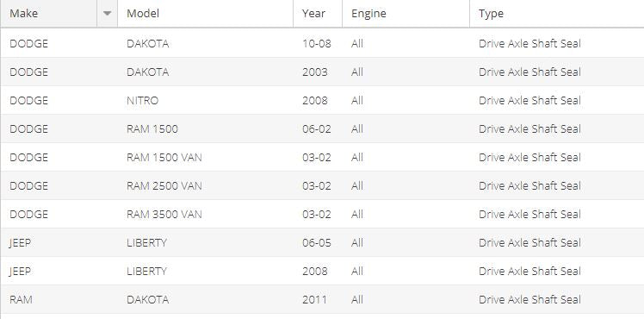Click the 06-02 year cell
Viewport: 644px width, 319px height.
point(318,128)
